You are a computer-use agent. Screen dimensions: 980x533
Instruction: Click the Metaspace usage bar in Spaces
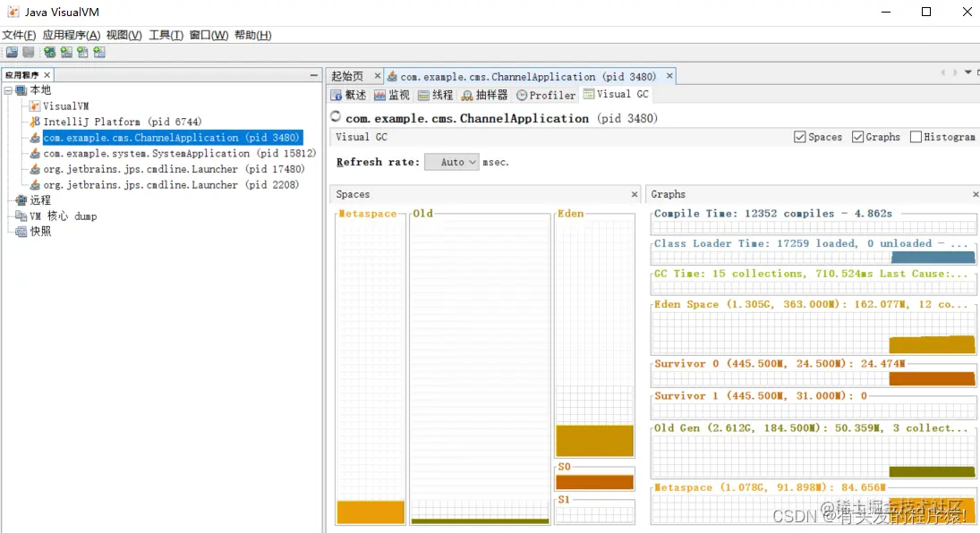click(x=371, y=512)
